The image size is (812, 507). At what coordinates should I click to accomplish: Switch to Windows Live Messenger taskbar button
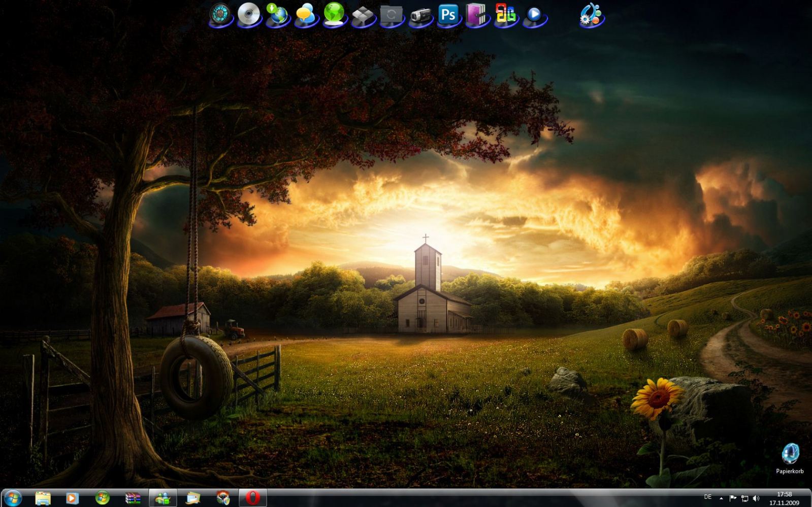pos(163,498)
